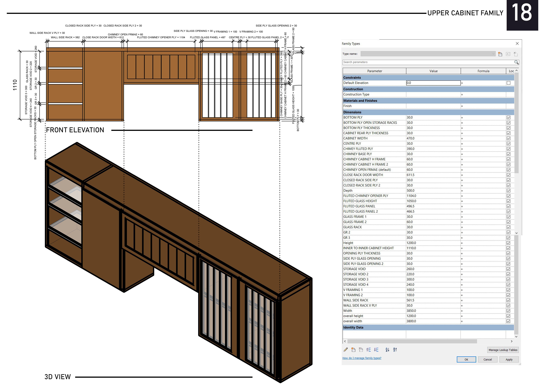
Task: Click Delete Parameter icon at bottom
Action: (x=361, y=350)
